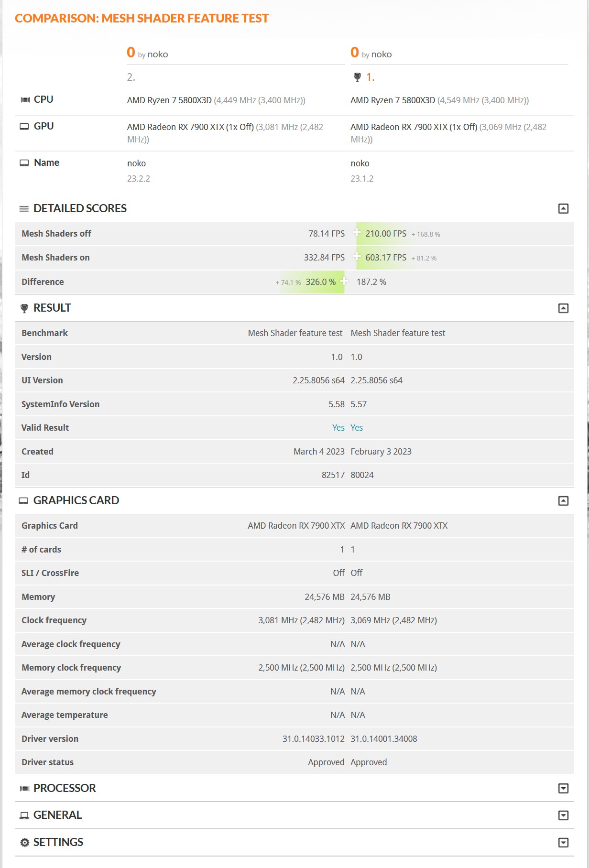Click the Detailed Scores list icon
The width and height of the screenshot is (589, 868).
(x=24, y=209)
